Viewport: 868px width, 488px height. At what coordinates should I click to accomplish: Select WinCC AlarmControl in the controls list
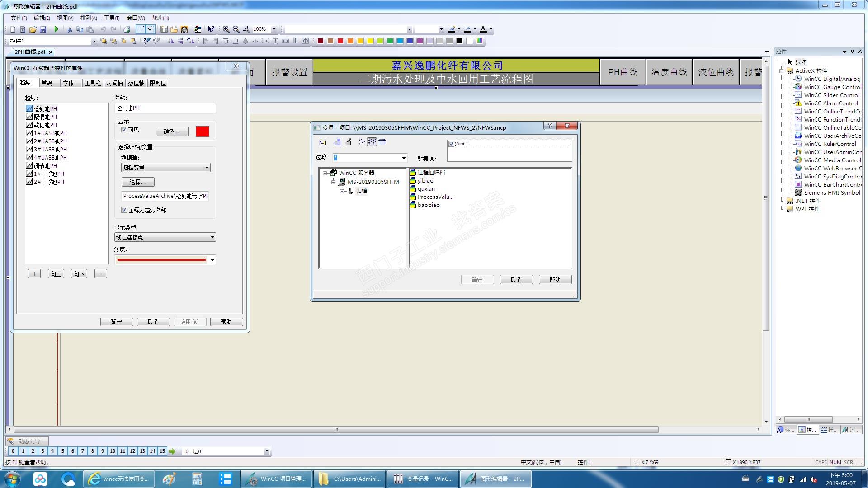tap(830, 103)
